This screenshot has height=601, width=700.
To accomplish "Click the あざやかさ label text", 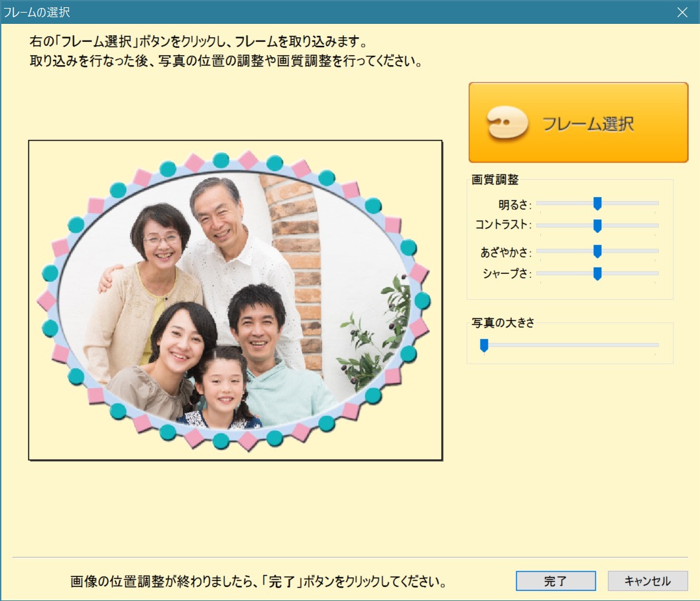I will click(x=506, y=253).
